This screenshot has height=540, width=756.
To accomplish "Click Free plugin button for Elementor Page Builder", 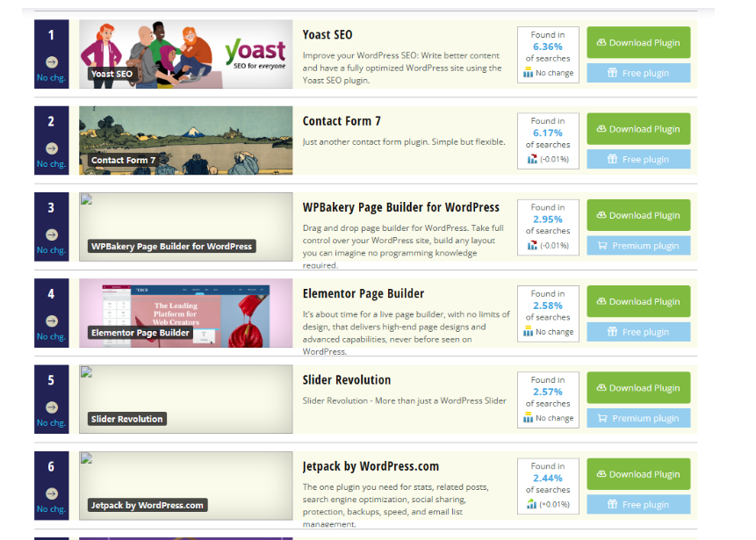I will 638,332.
